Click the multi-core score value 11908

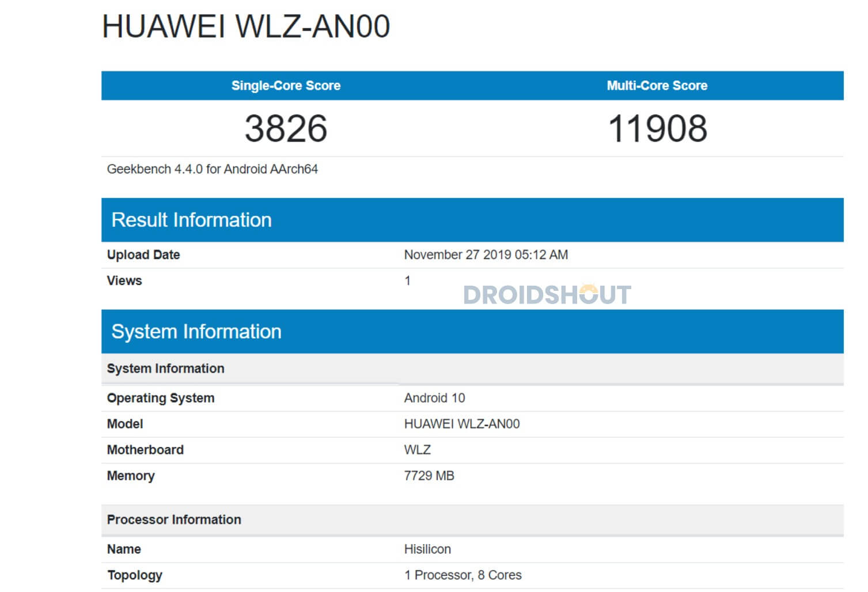pyautogui.click(x=657, y=128)
